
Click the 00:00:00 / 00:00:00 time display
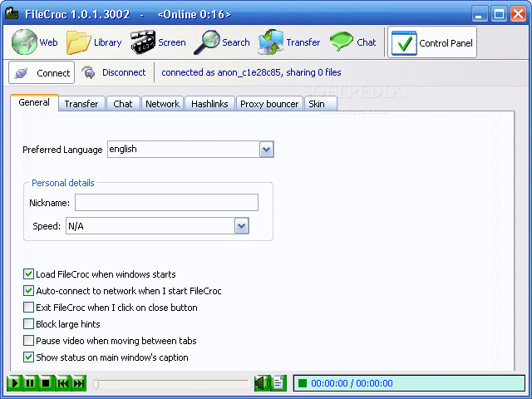tap(352, 383)
